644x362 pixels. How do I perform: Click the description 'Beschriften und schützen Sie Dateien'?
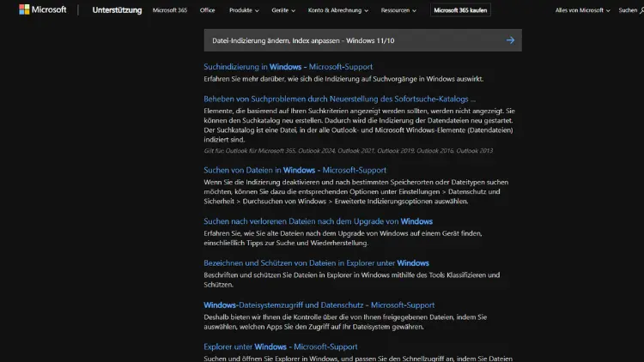point(351,280)
